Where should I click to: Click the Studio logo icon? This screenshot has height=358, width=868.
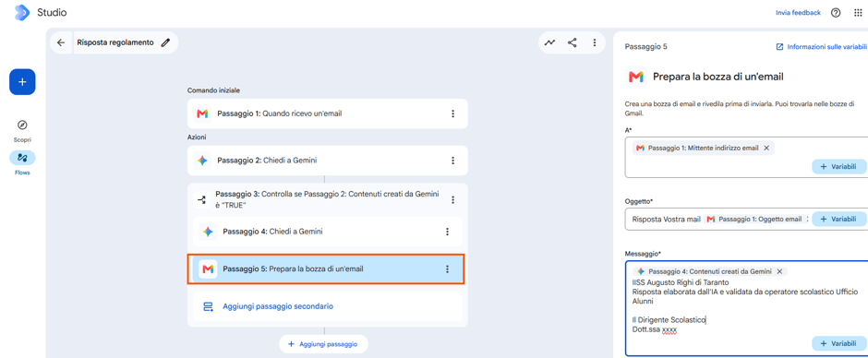tap(22, 12)
